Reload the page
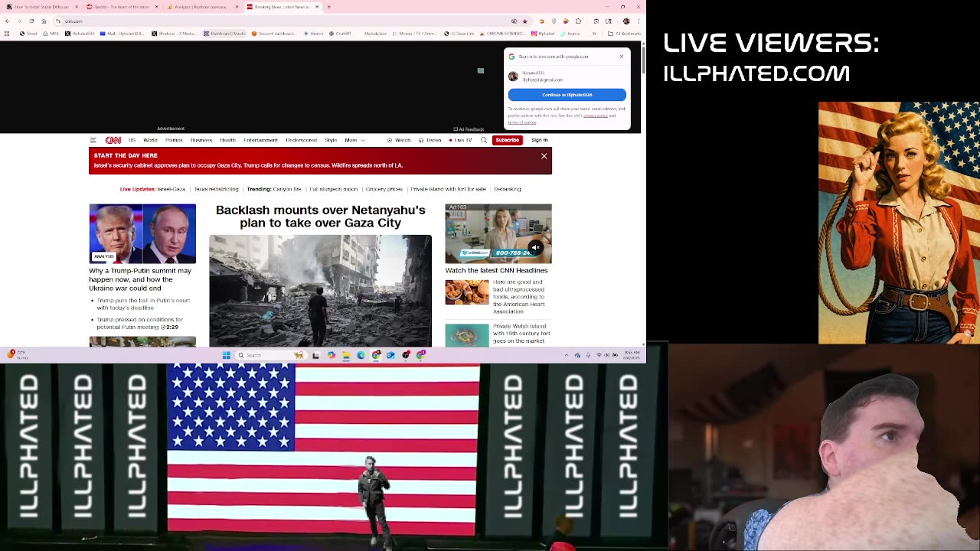The width and height of the screenshot is (980, 551). pyautogui.click(x=31, y=21)
